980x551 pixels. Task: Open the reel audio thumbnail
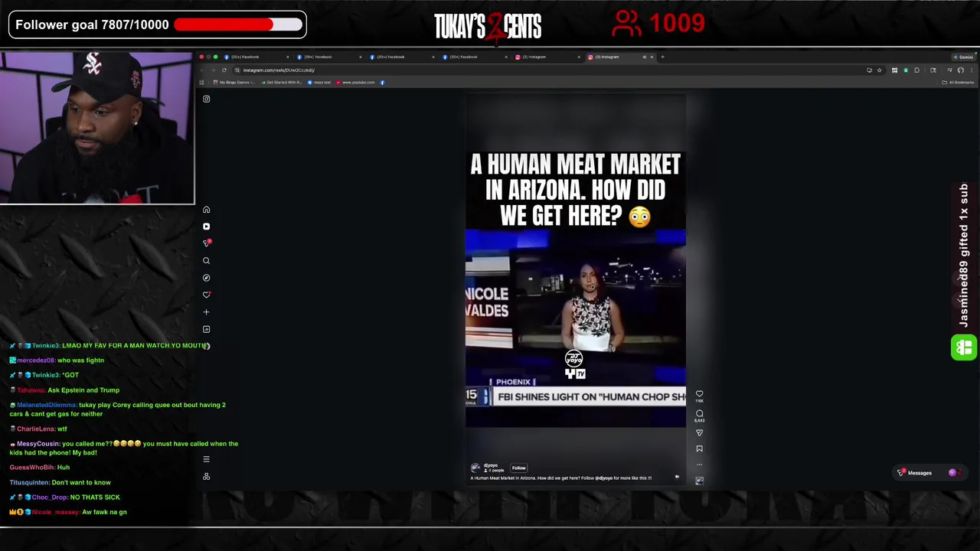click(x=699, y=481)
